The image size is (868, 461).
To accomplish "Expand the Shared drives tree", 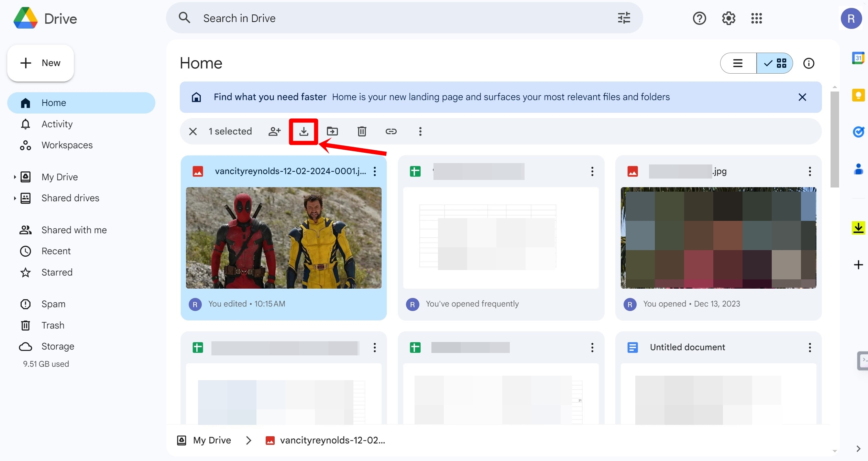I will (14, 198).
